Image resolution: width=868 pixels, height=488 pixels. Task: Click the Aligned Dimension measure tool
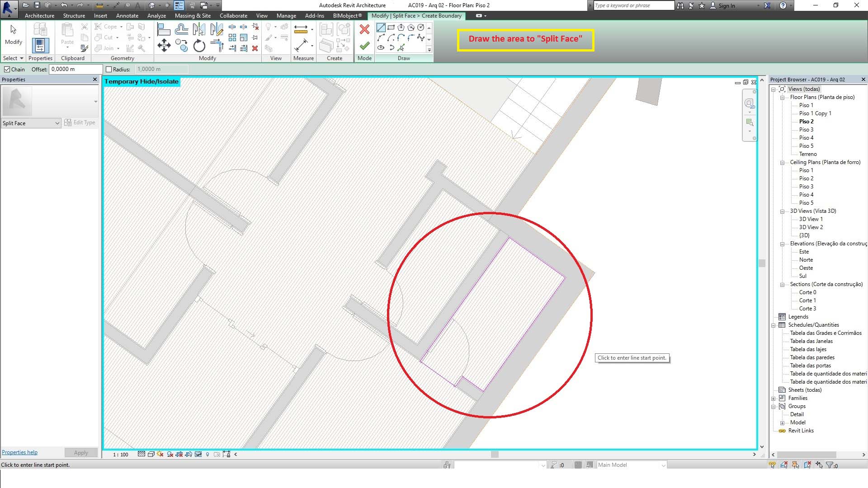tap(301, 46)
